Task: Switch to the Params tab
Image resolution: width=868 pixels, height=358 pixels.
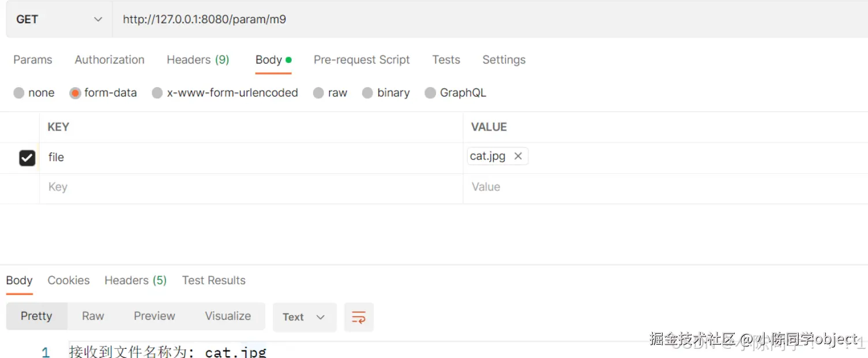Action: [33, 59]
